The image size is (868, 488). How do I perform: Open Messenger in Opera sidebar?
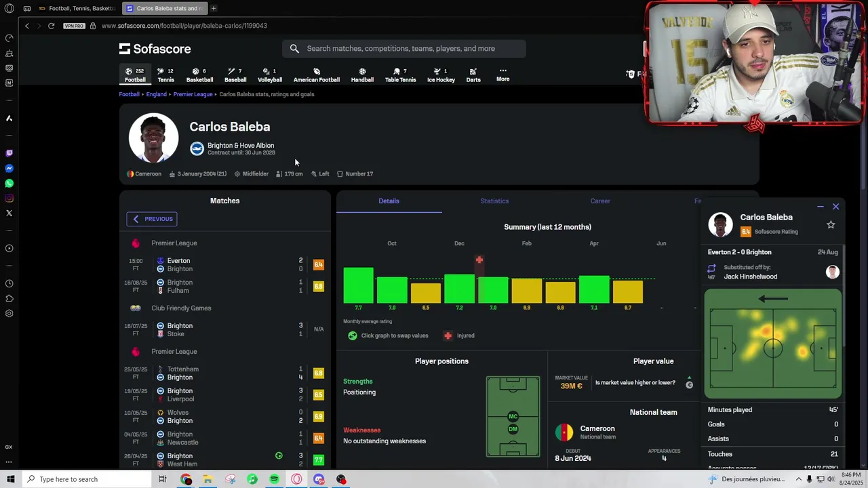pos(9,169)
